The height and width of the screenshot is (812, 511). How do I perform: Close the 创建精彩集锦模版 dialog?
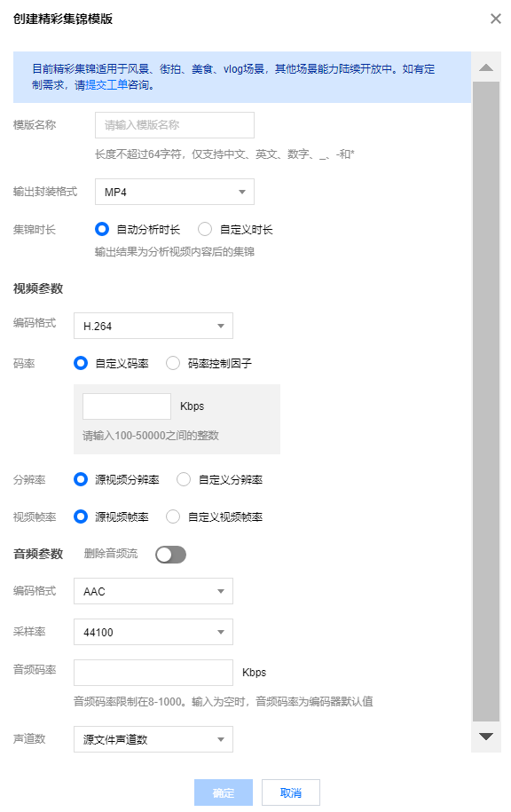point(495,19)
